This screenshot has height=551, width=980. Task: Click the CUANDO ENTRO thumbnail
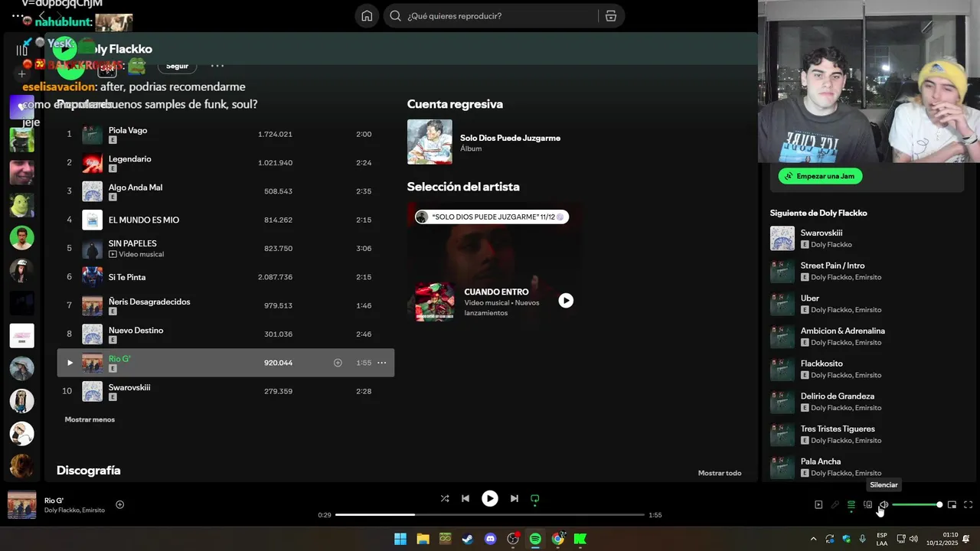point(434,302)
